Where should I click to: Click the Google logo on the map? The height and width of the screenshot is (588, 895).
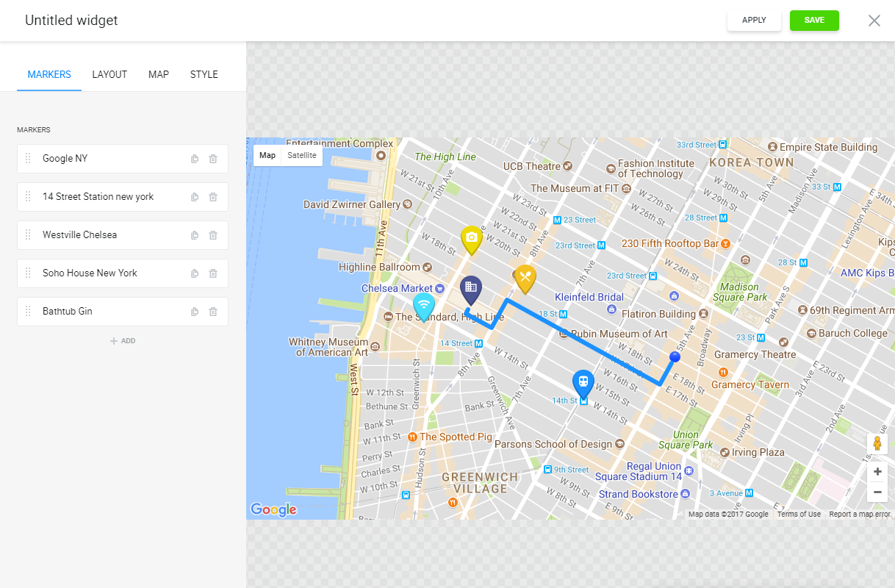pyautogui.click(x=273, y=509)
